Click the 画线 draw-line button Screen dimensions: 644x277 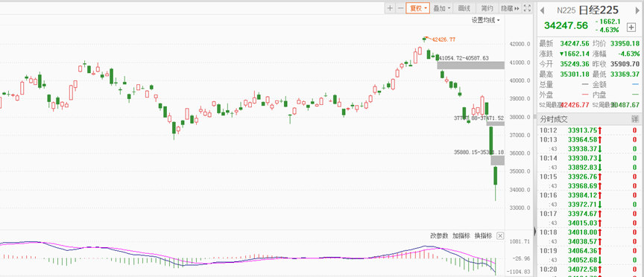[464, 7]
